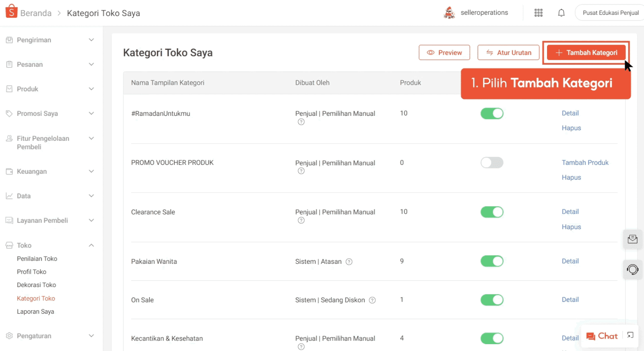Toggle the On Sale category switch
644x351 pixels.
(x=492, y=300)
